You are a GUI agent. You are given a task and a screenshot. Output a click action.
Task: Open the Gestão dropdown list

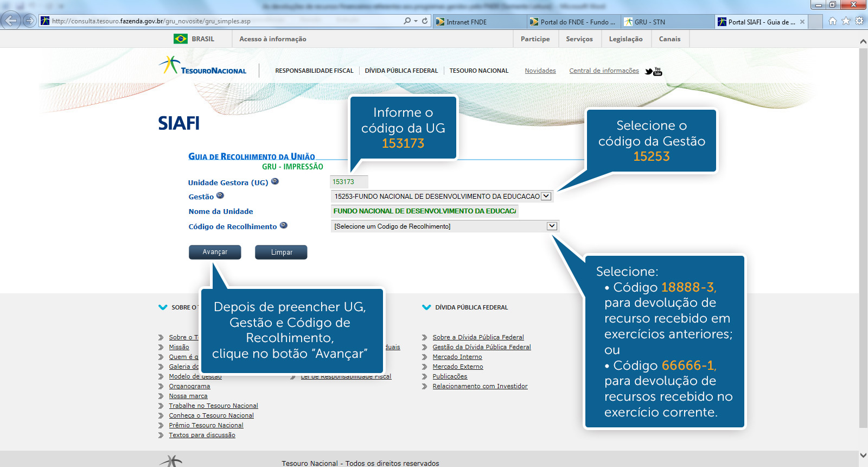[546, 196]
